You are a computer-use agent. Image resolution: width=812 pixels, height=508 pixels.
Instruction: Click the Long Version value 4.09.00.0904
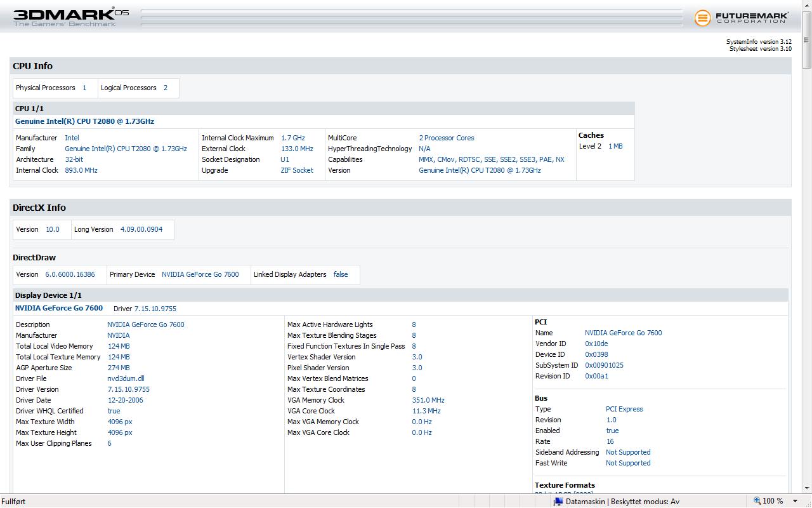click(x=141, y=229)
